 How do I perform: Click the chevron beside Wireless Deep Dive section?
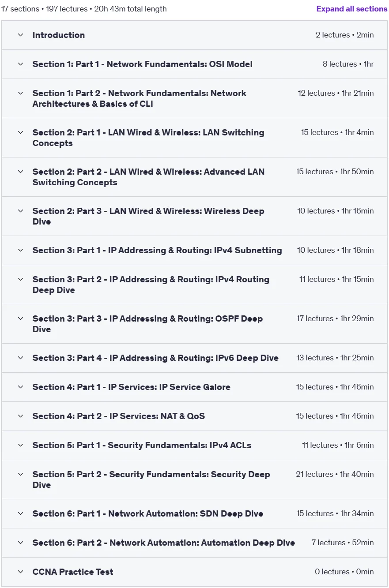point(20,211)
